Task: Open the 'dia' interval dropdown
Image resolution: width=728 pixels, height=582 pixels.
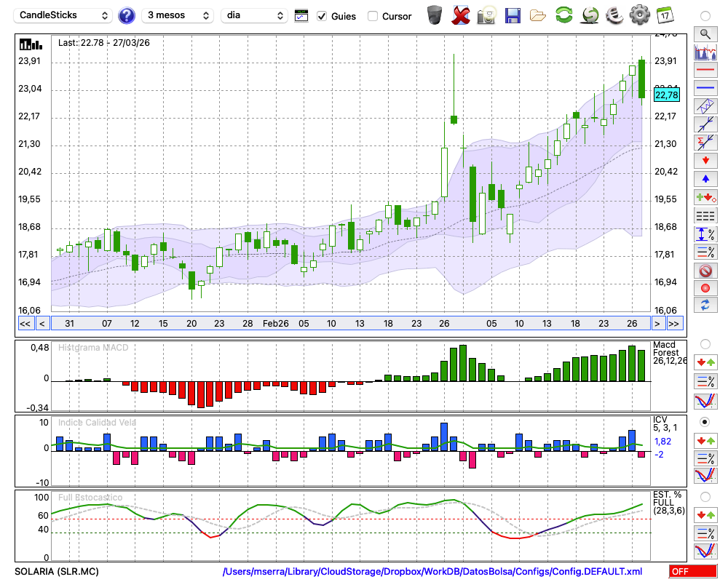Action: pos(254,15)
